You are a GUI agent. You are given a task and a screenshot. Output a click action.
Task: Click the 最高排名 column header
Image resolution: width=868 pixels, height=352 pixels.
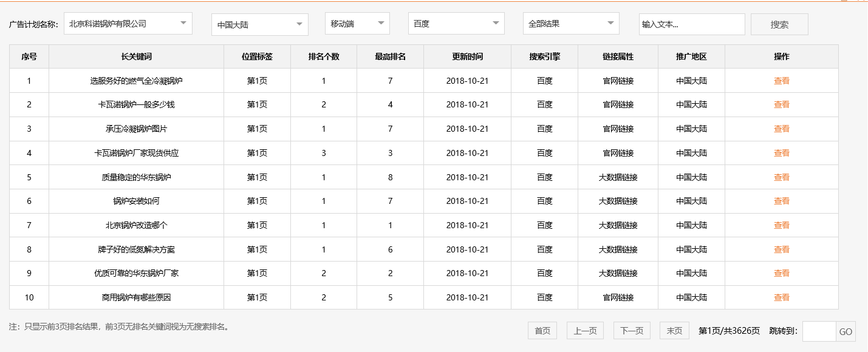[x=389, y=56]
